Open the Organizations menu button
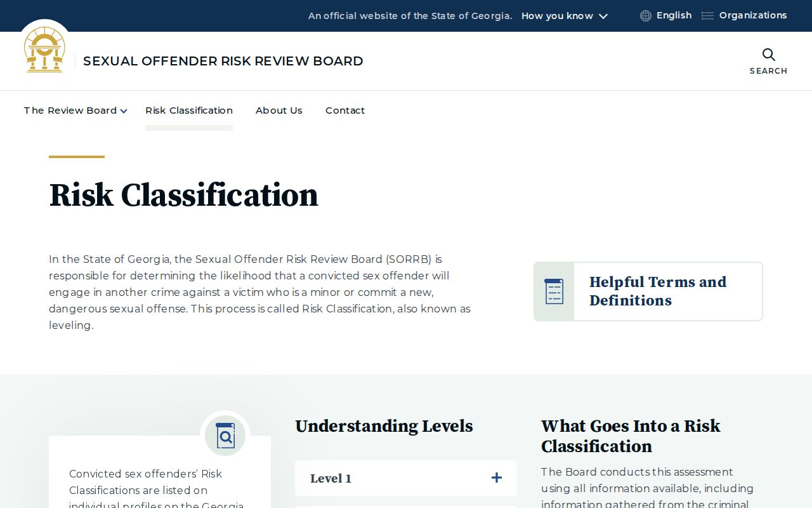Image resolution: width=812 pixels, height=508 pixels. click(x=745, y=15)
